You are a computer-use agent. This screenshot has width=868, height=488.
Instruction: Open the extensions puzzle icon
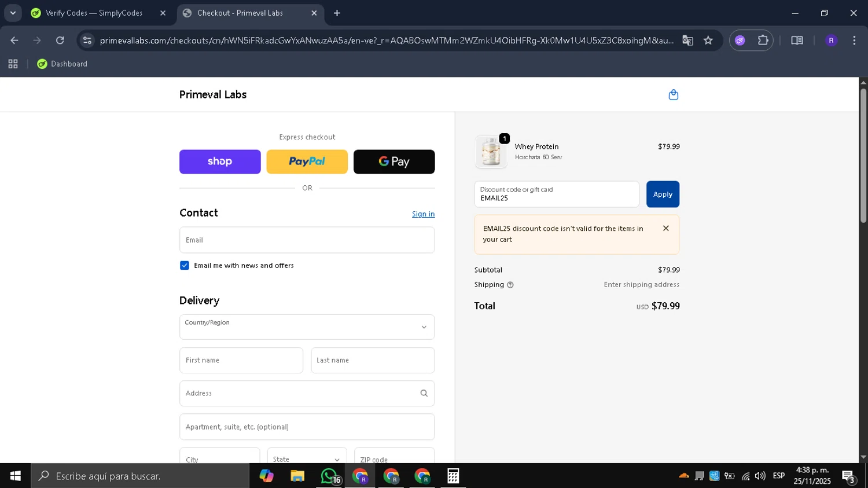coord(763,41)
